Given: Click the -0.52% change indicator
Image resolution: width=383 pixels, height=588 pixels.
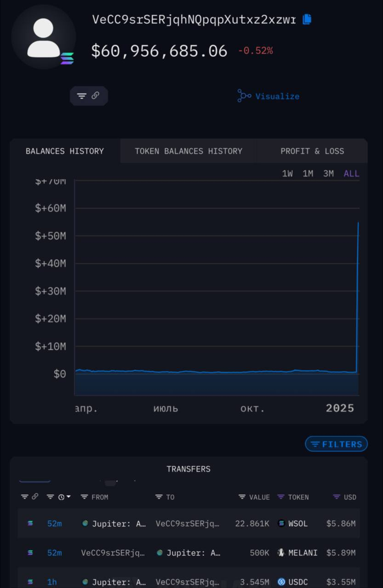Looking at the screenshot, I should click(x=255, y=50).
